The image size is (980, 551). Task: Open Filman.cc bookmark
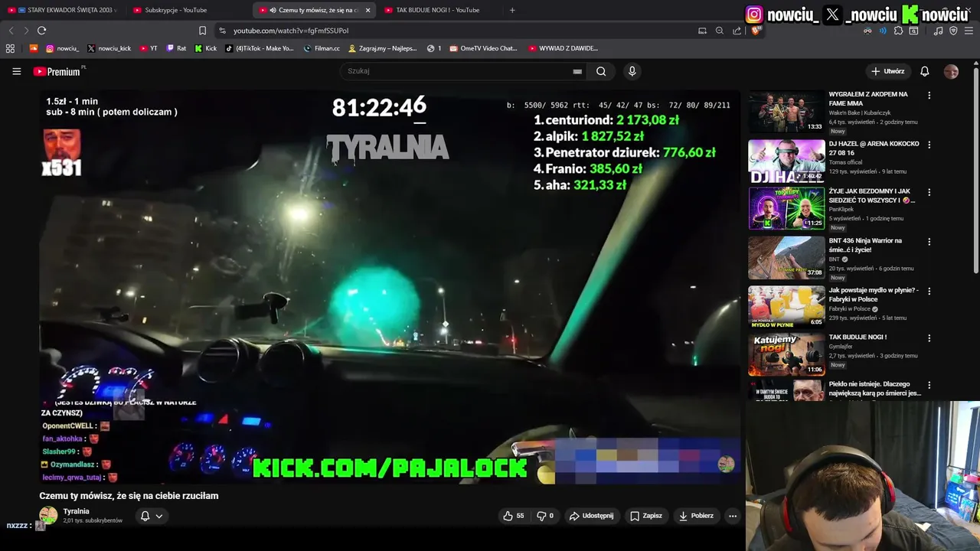(x=322, y=48)
